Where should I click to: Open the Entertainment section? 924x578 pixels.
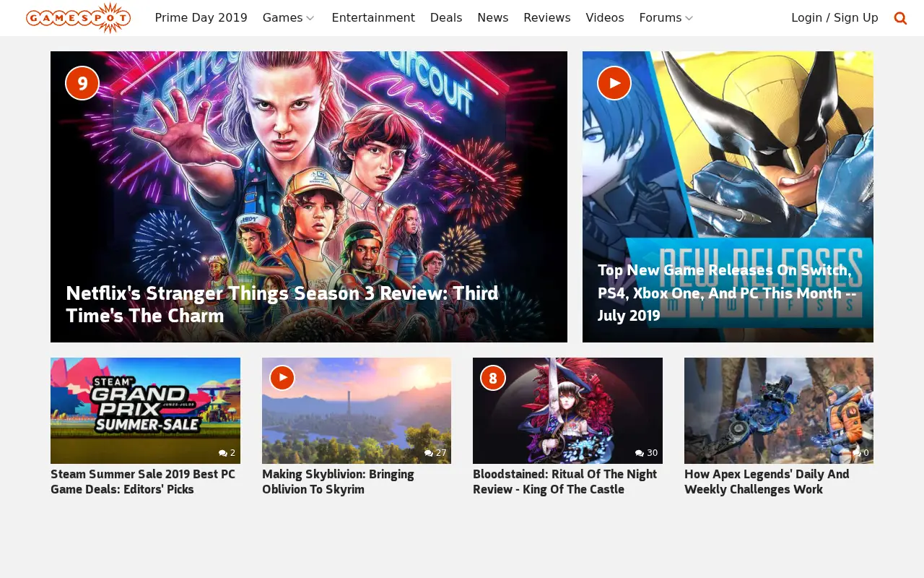(x=373, y=18)
